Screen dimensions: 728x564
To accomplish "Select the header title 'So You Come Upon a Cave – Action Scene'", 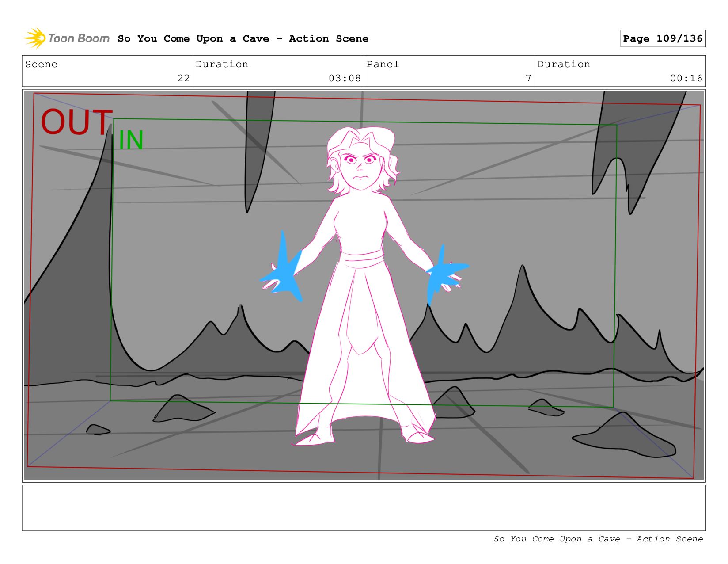I will coord(243,38).
